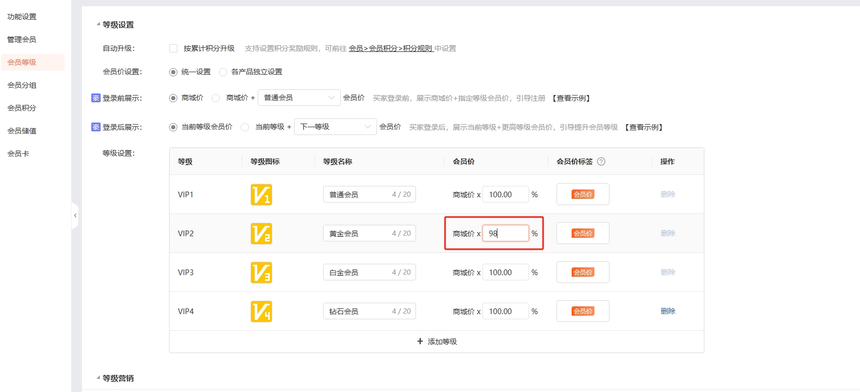Click the VIP4 level cell text
Viewport: 860px width, 392px height.
186,311
